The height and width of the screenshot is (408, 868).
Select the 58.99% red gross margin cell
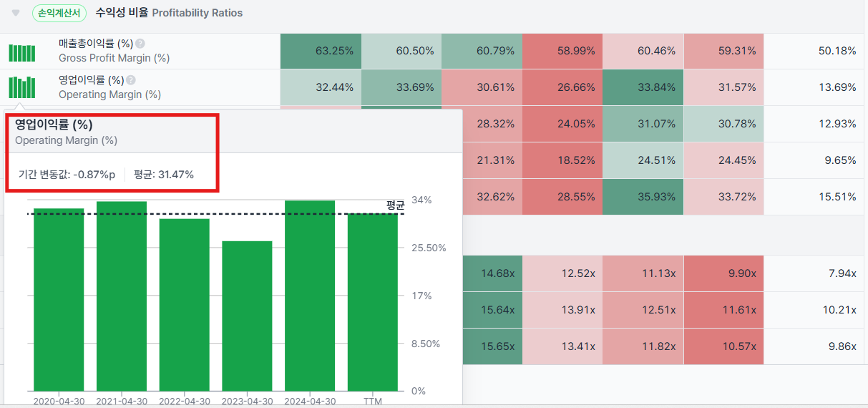[x=562, y=51]
